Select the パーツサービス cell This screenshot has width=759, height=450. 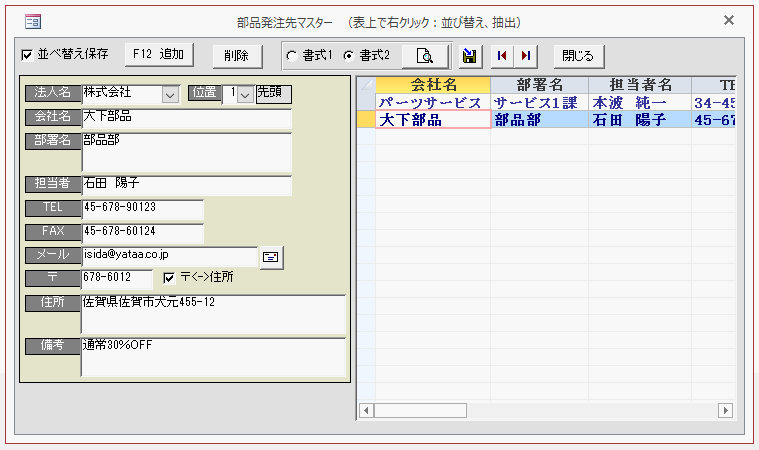[433, 103]
